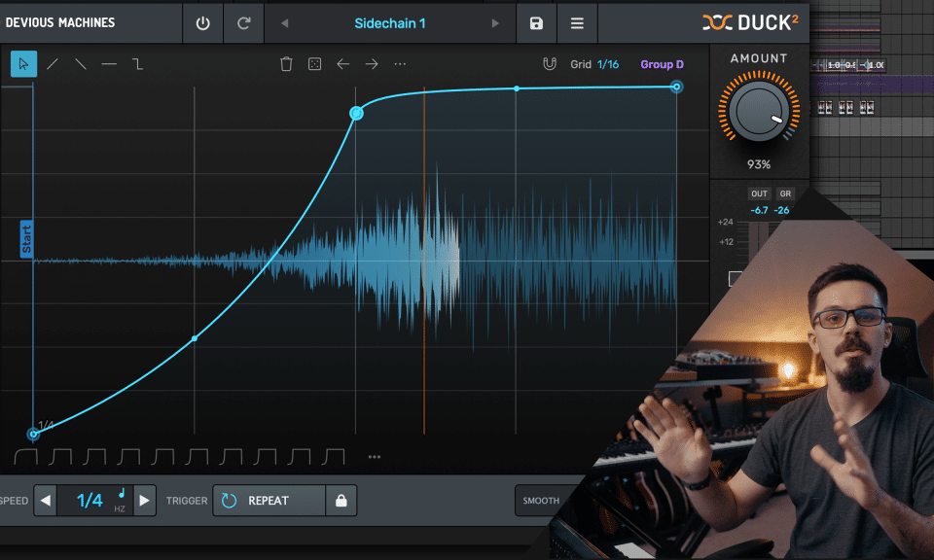Select the rising line draw tool
The width and height of the screenshot is (934, 560).
(53, 64)
